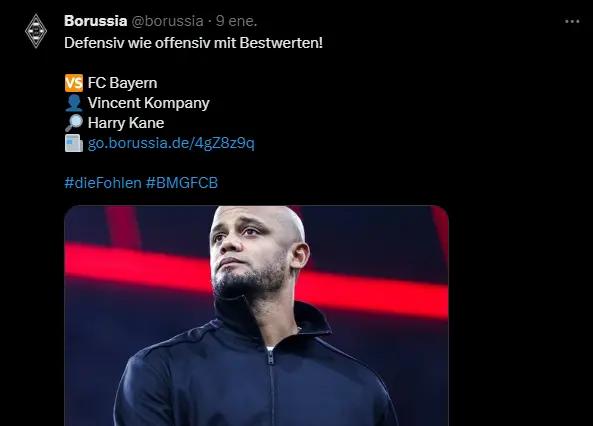Click the 'FC Bayern' text line

pyautogui.click(x=123, y=83)
